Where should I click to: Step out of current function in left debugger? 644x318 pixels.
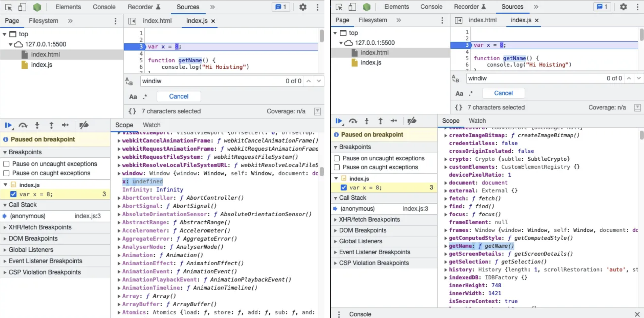(x=51, y=125)
